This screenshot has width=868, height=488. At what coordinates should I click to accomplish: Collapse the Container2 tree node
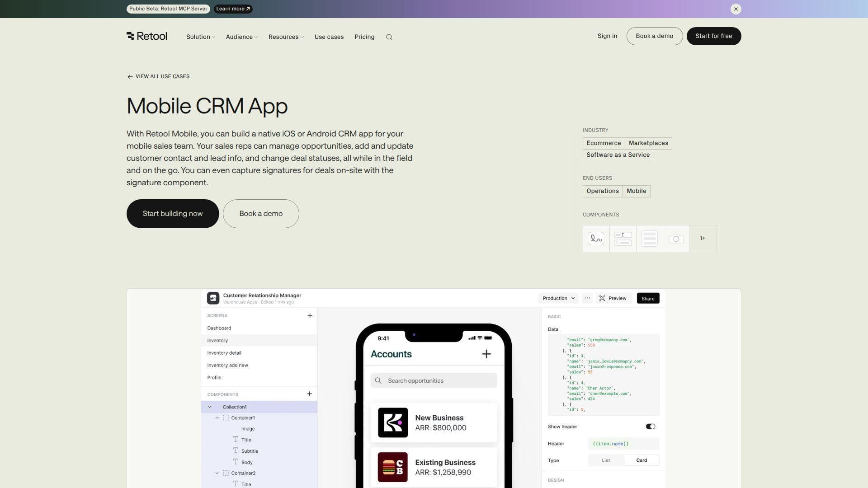pos(217,474)
